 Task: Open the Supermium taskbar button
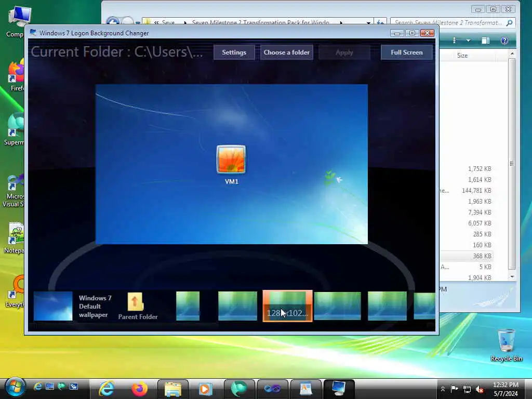click(x=239, y=389)
